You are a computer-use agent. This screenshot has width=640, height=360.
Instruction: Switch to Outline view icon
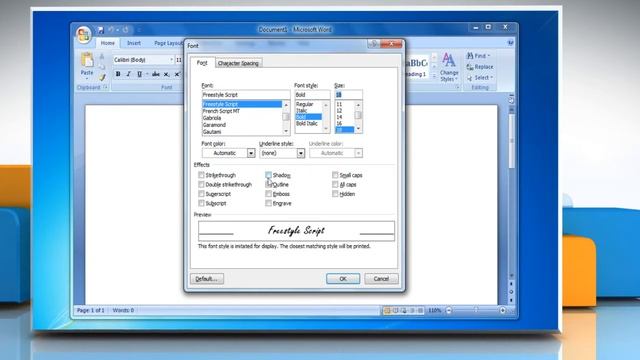tap(412, 311)
